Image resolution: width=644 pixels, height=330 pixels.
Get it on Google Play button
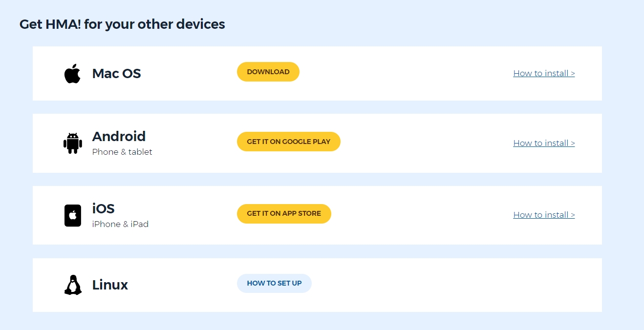(289, 142)
